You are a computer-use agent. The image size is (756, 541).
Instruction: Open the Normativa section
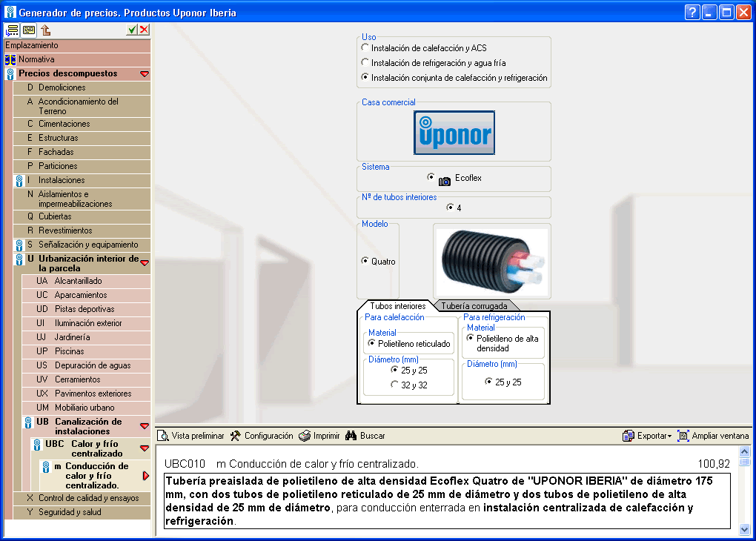36,59
